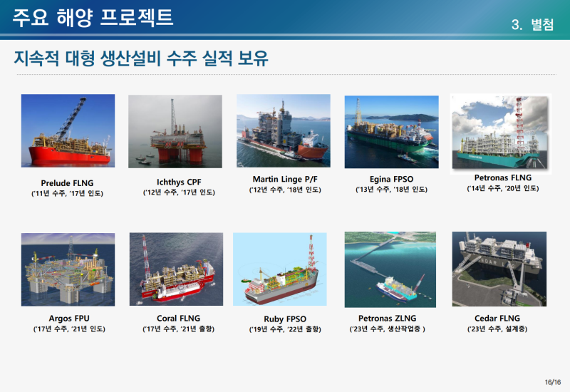Select the Egina FPSO vessel image
The width and height of the screenshot is (570, 392).
pos(391,132)
